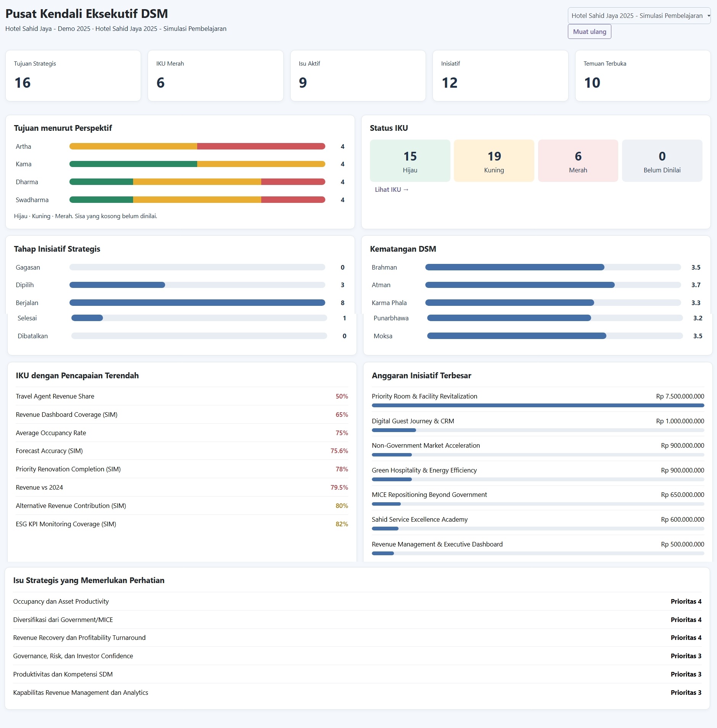Click the Selesai initiative stage bar
717x728 pixels.
[199, 318]
